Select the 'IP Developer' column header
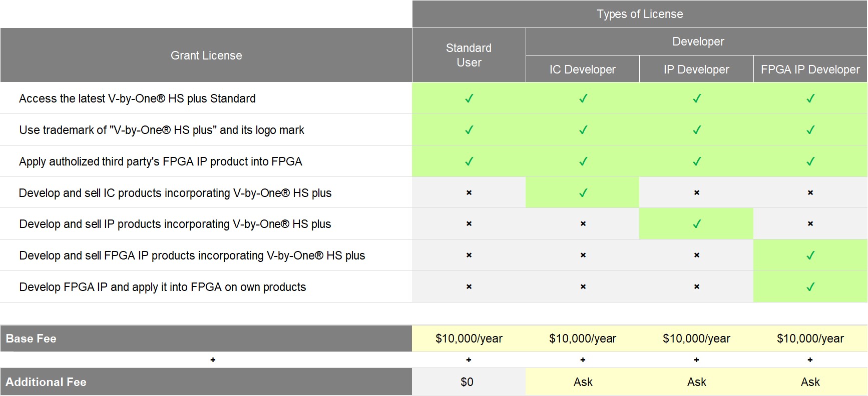The image size is (868, 396). pyautogui.click(x=696, y=69)
